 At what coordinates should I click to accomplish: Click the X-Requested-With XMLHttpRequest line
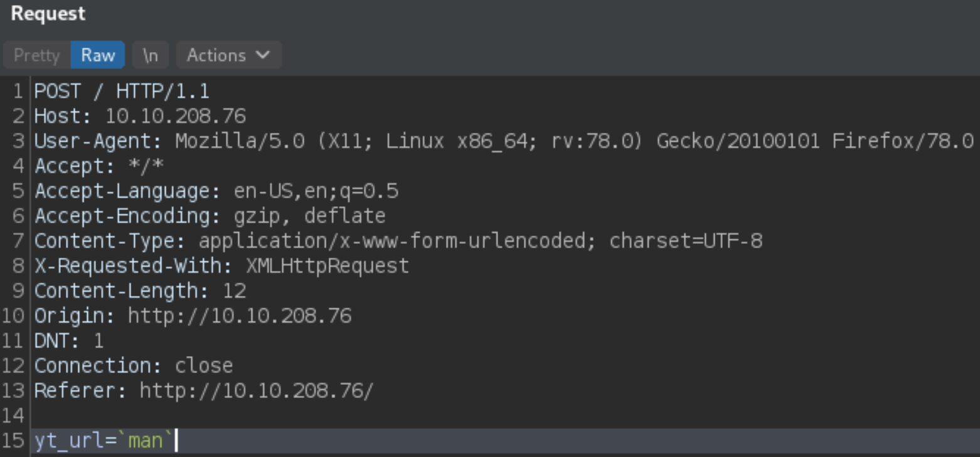[x=221, y=266]
